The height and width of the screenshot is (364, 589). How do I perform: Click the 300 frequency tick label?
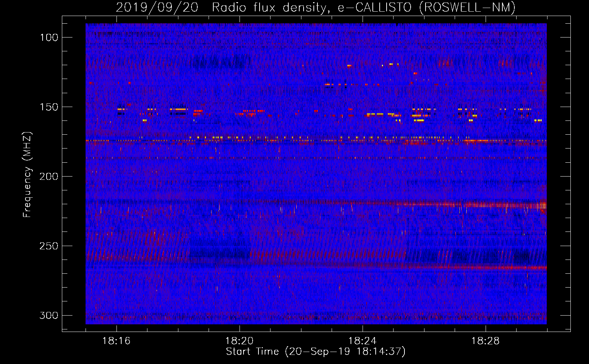tap(49, 316)
